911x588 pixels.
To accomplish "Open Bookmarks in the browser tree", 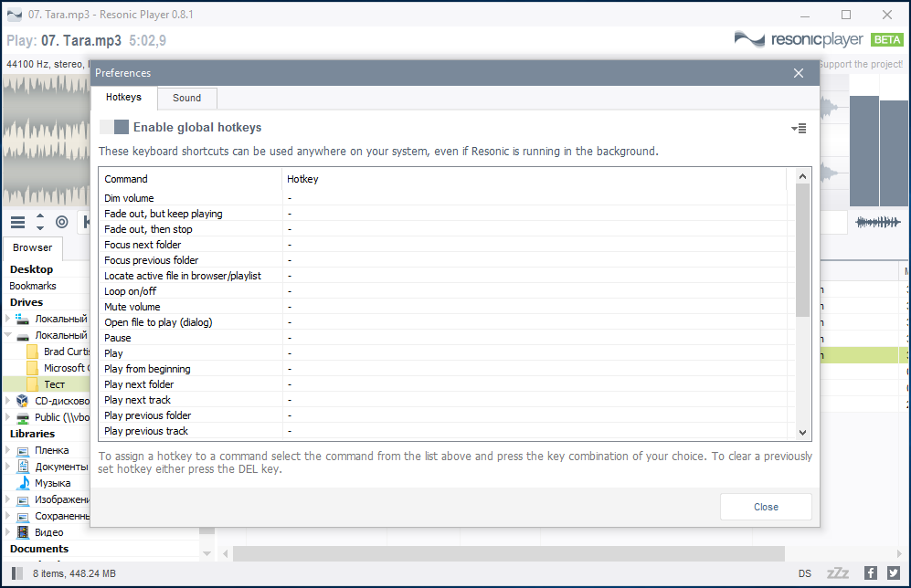I will point(33,286).
